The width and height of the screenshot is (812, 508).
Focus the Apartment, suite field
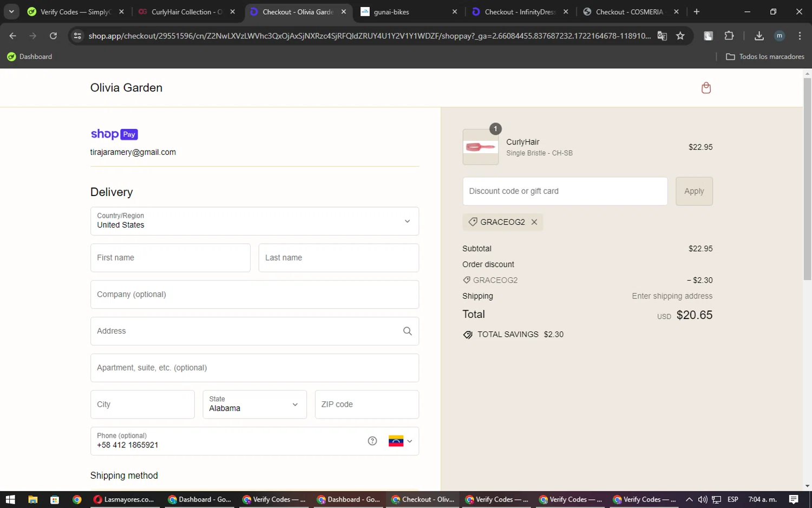click(x=254, y=368)
